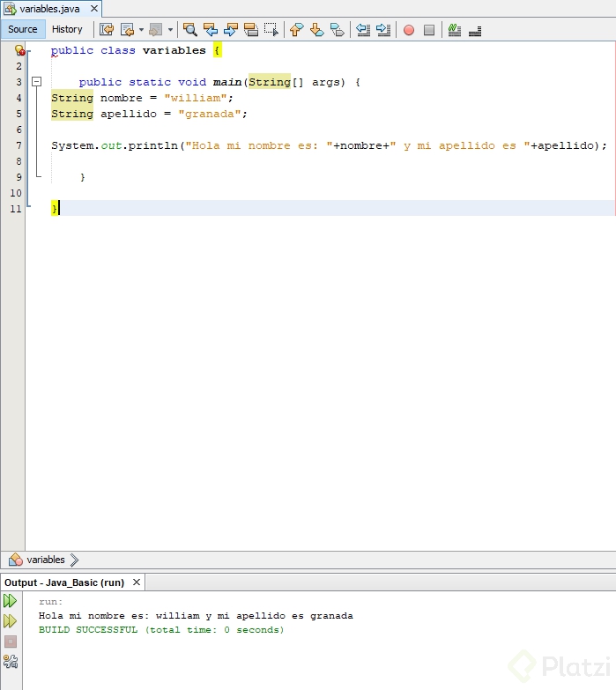616x690 pixels.
Task: Click the word "variables" class name in code
Action: pos(174,50)
